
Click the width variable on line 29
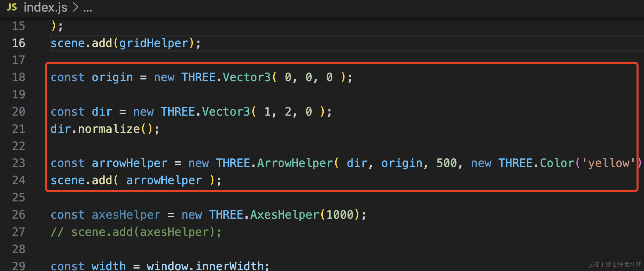tap(109, 266)
